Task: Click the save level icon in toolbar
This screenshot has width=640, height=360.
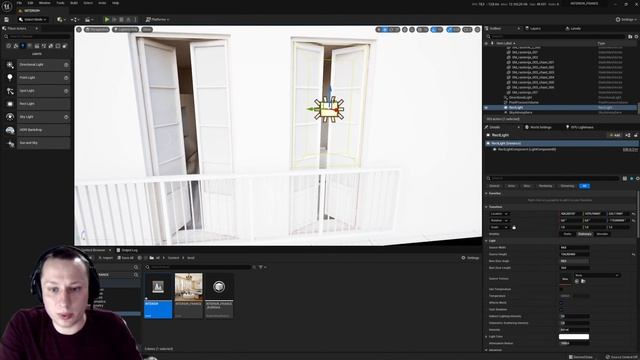Action: pos(7,19)
